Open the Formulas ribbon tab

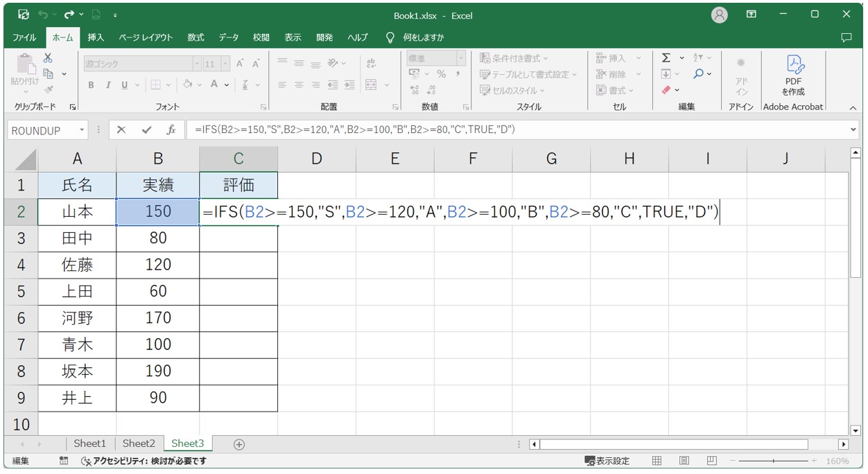tap(196, 37)
